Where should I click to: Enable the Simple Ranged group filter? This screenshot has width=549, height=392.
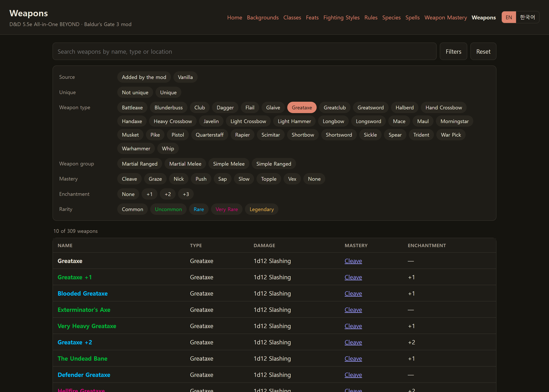point(274,164)
